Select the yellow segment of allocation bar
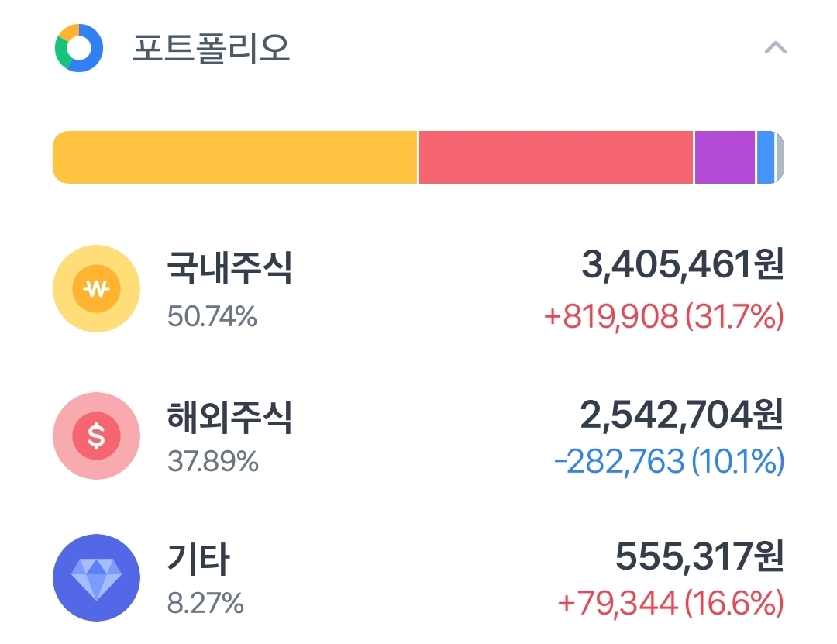The height and width of the screenshot is (644, 837). pyautogui.click(x=235, y=157)
